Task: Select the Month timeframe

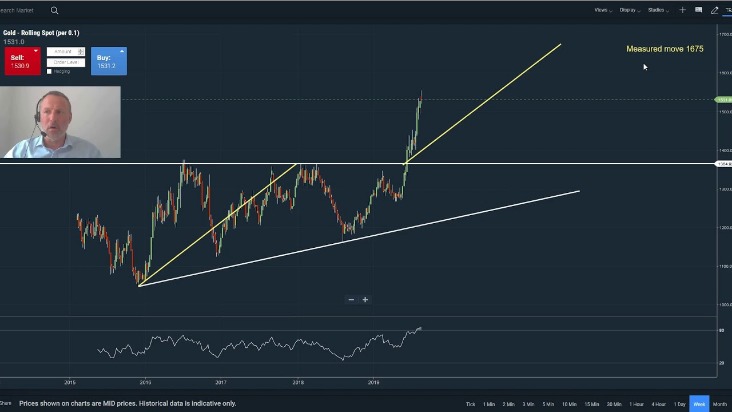Action: pos(720,404)
